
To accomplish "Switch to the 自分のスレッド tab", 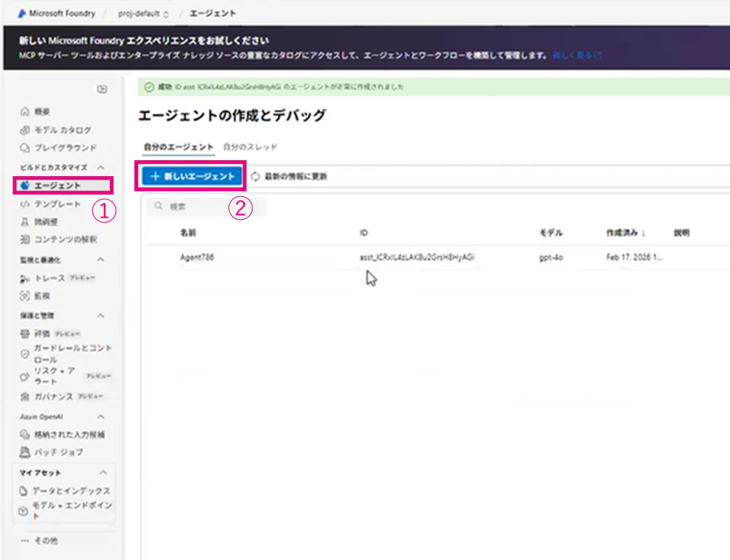I will tap(250, 147).
